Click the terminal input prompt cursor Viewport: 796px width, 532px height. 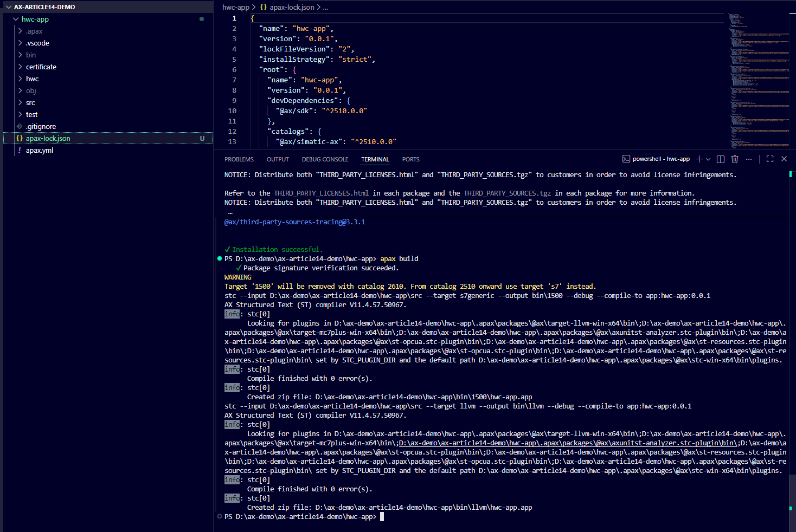[x=382, y=516]
